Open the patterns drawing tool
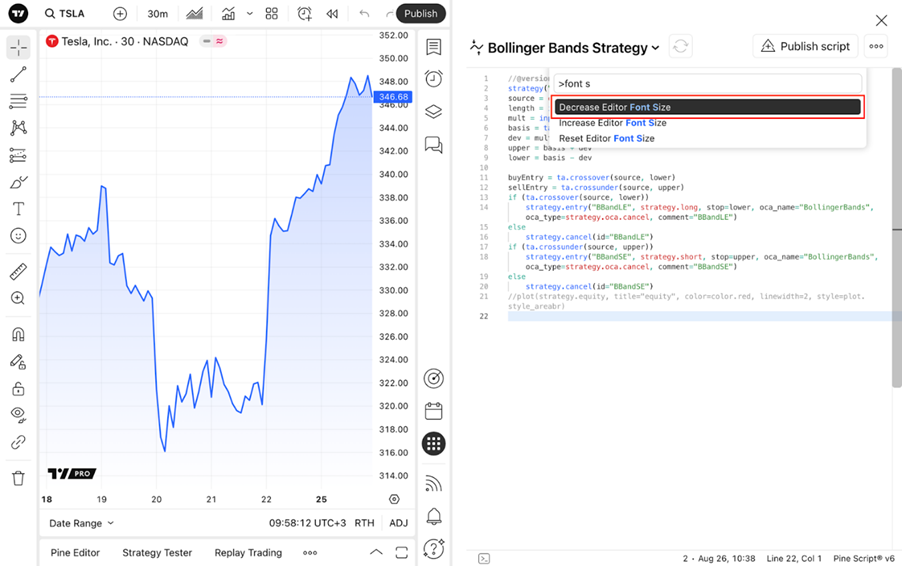Screen dimensions: 902x566 tap(18, 128)
